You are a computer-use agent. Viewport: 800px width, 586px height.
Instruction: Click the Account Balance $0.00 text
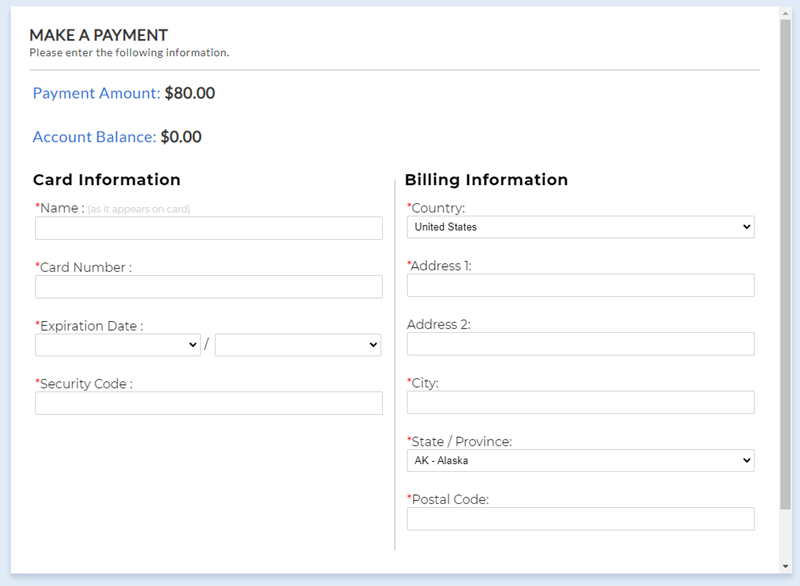pyautogui.click(x=117, y=137)
